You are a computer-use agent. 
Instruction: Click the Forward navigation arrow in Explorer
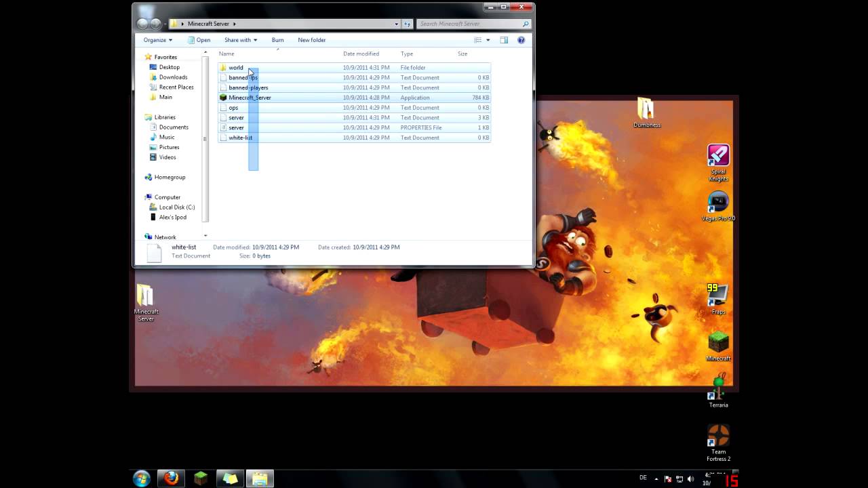[x=155, y=24]
